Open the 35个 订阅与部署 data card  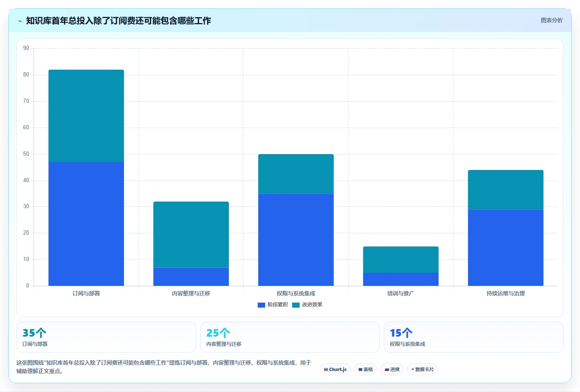click(106, 337)
